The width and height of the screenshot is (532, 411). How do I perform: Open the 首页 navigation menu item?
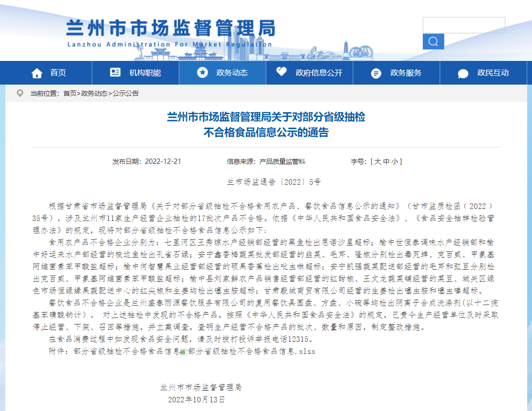coord(58,73)
